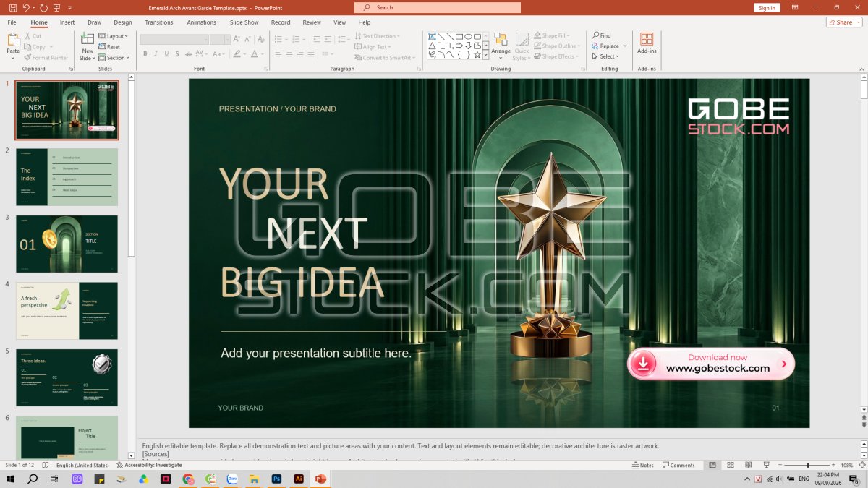The image size is (868, 488).
Task: Switch to the Transitions tab
Action: (x=159, y=22)
